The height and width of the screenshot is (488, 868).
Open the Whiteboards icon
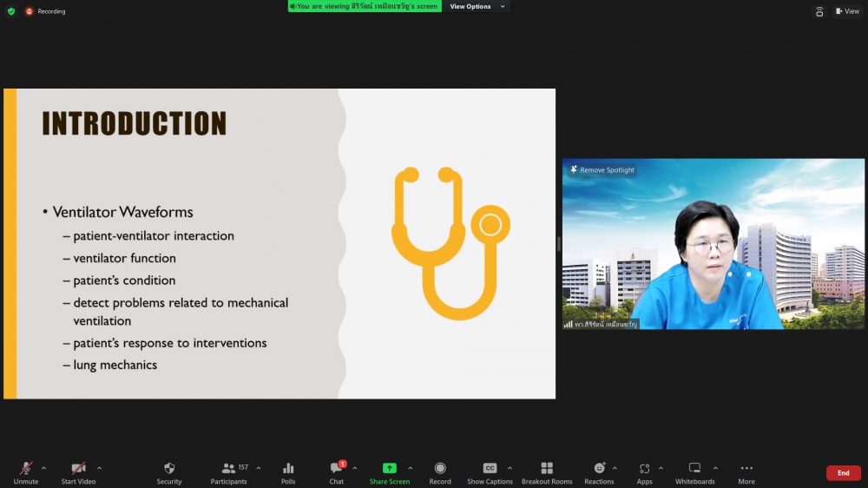[694, 469]
